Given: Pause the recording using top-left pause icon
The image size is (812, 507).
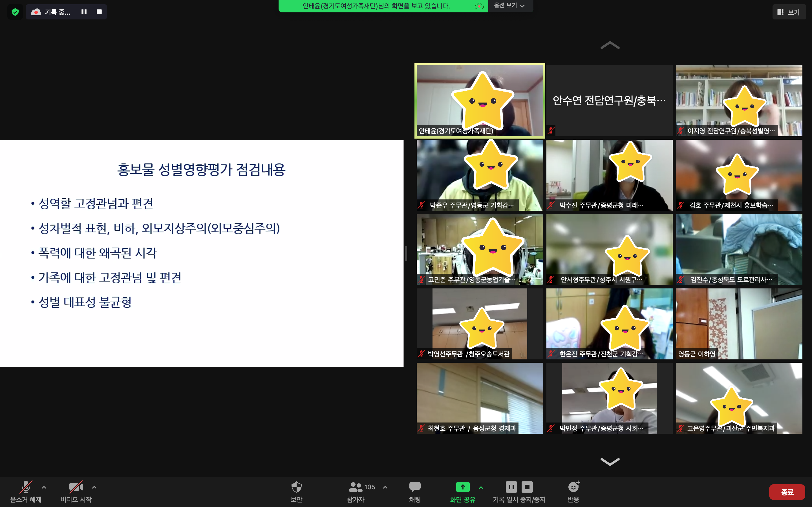Looking at the screenshot, I should [x=84, y=12].
